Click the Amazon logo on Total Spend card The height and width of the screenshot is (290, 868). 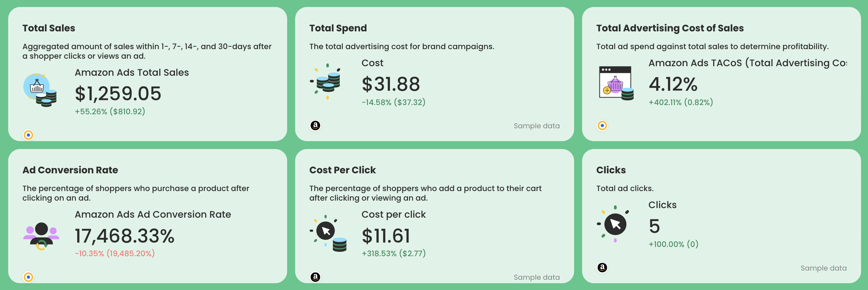315,125
